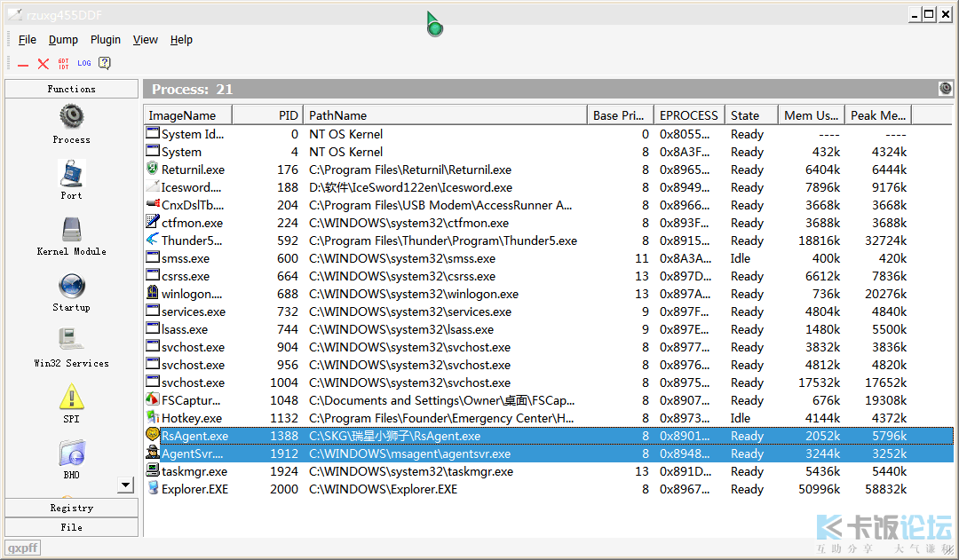
Task: Select svchost.exe with PID 904
Action: [x=549, y=347]
